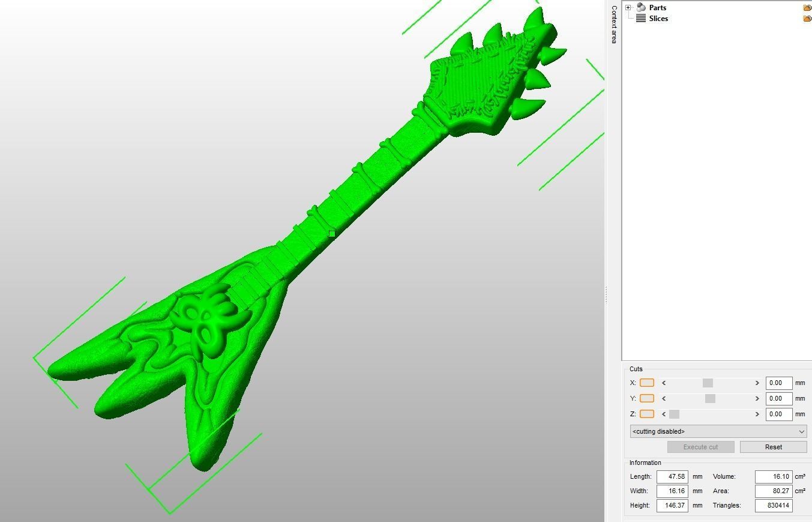Click the Z cut value field
Screen dimensions: 812x522
(778, 414)
